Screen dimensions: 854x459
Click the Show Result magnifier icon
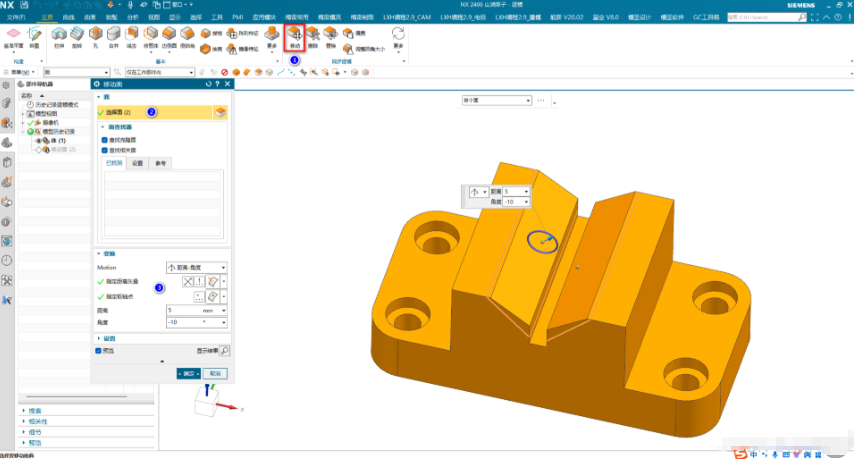[x=224, y=351]
